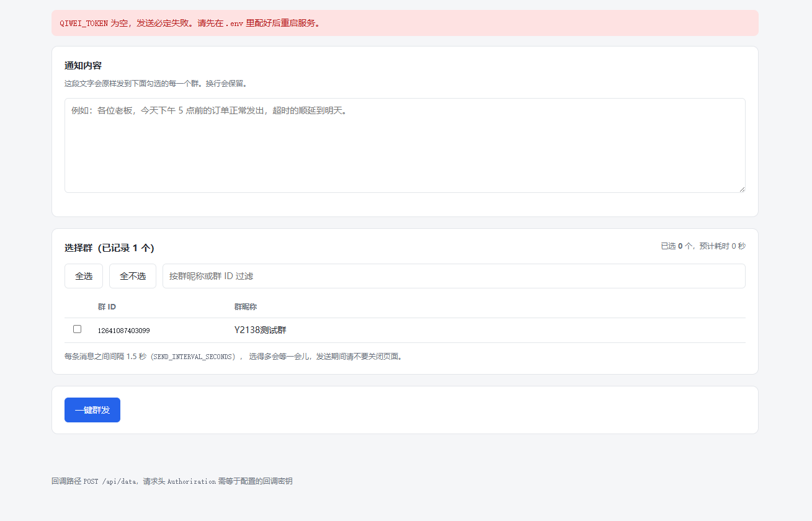Select group ID 12641087403099 text
The width and height of the screenshot is (812, 521).
(124, 331)
